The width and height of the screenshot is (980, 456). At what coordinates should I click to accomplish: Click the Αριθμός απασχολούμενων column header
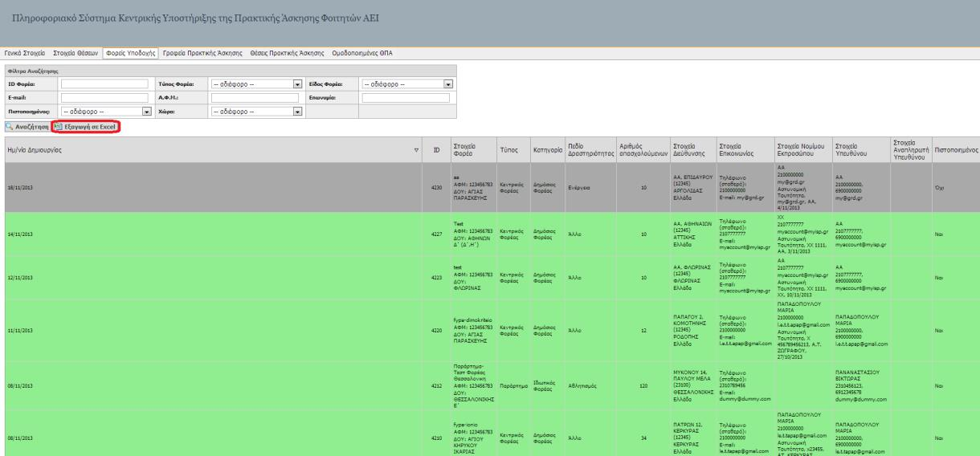coord(643,150)
